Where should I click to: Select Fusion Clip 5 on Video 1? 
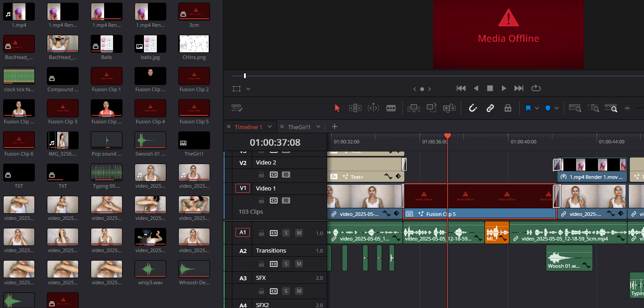click(480, 201)
